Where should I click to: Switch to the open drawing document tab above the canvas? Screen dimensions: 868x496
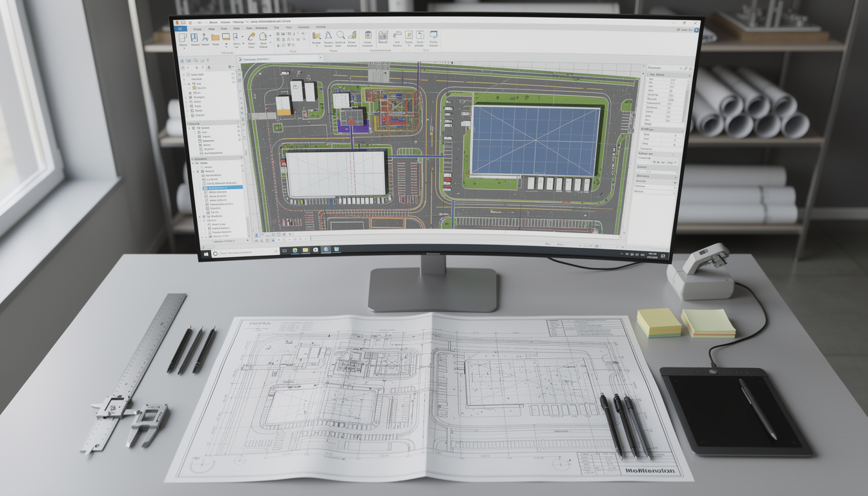[278, 59]
